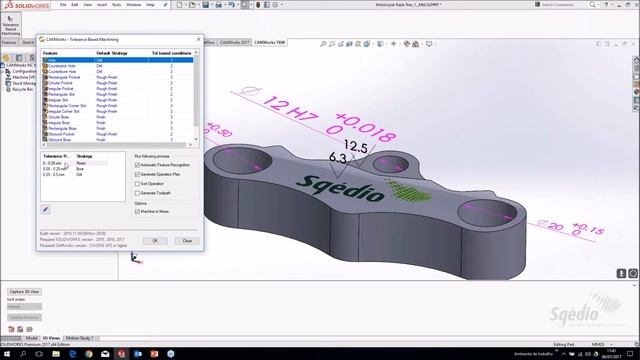Click the CAMWorks feature tree tab icon
This screenshot has height=360, width=640.
6,58
